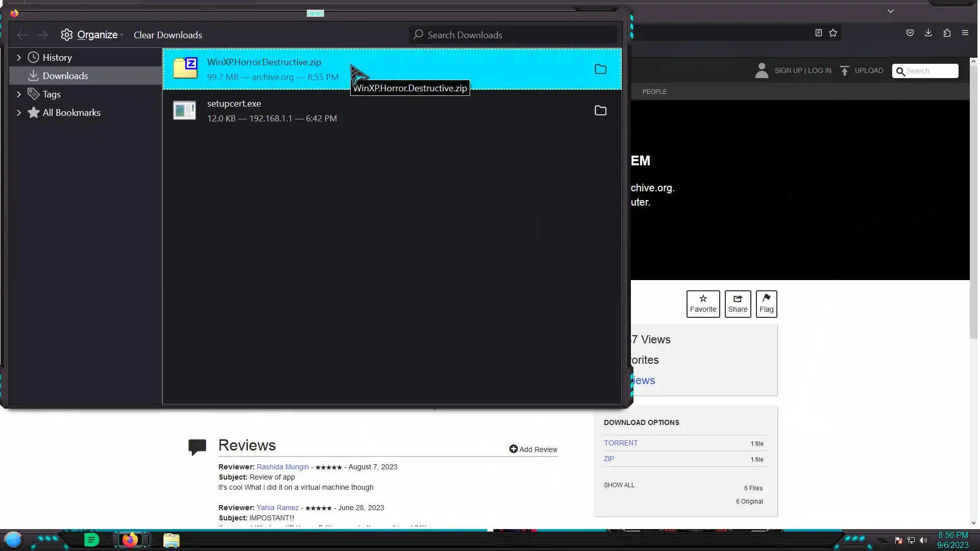Screen dimensions: 980x551
Task: Click the Add Review link
Action: (x=533, y=449)
